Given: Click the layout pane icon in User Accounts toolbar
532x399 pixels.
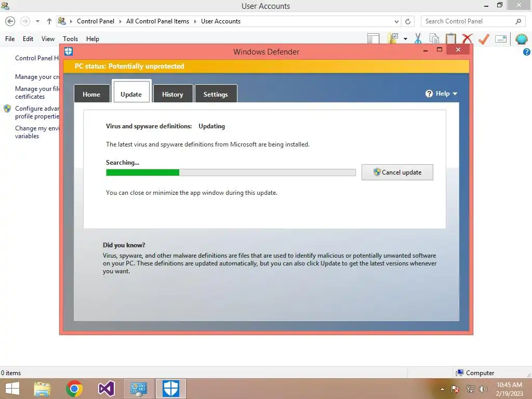Looking at the screenshot, I should pos(373,38).
